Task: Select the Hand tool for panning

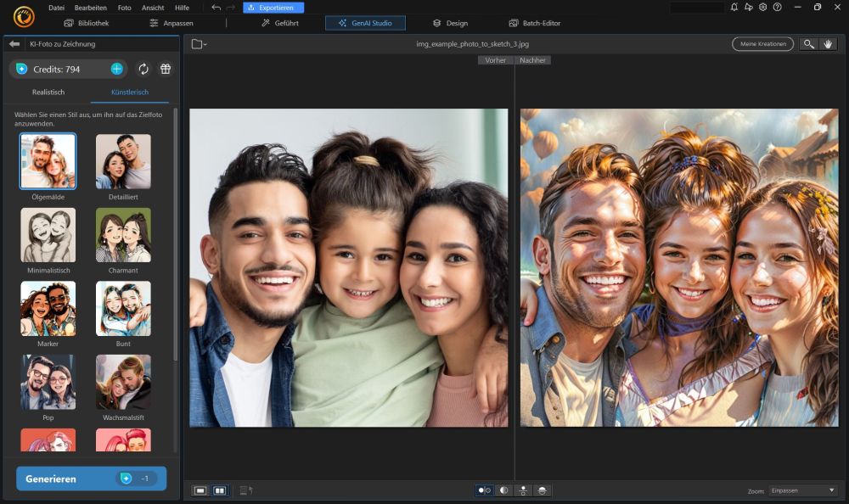Action: [x=829, y=44]
